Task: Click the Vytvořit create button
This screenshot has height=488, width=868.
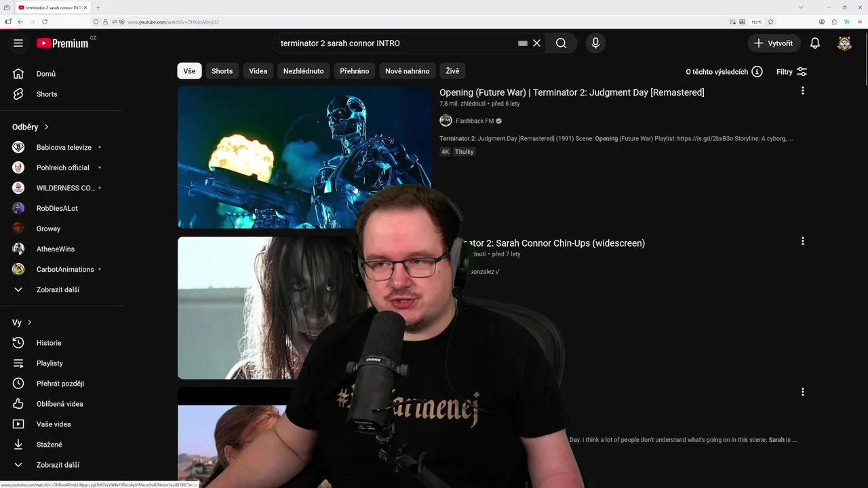Action: click(x=774, y=43)
